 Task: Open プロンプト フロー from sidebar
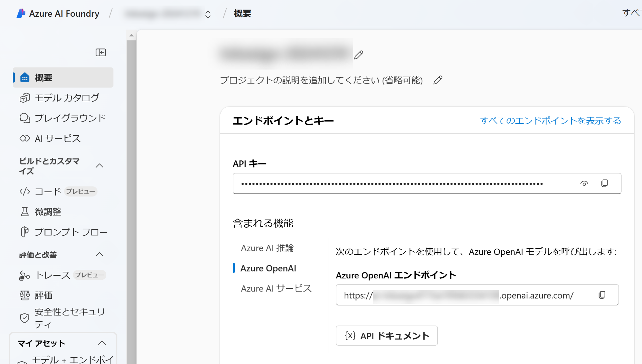point(71,232)
